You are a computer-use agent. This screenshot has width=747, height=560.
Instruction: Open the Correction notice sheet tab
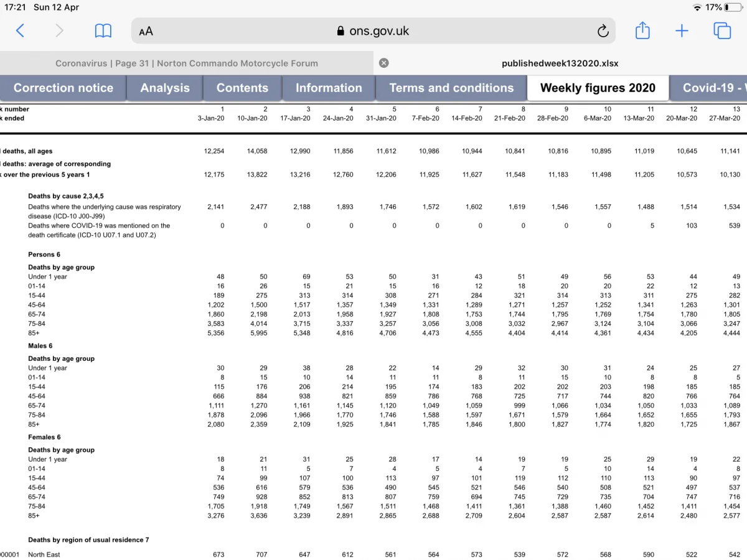[x=63, y=88]
